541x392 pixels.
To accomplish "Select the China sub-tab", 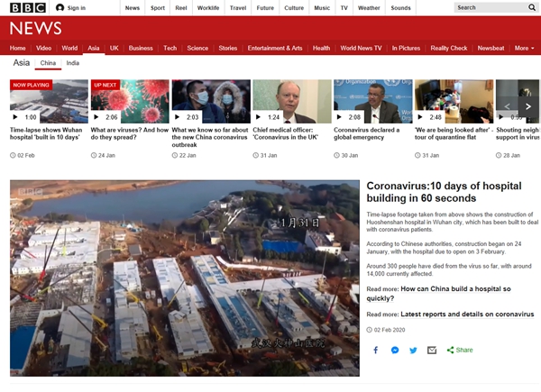I will pyautogui.click(x=49, y=64).
